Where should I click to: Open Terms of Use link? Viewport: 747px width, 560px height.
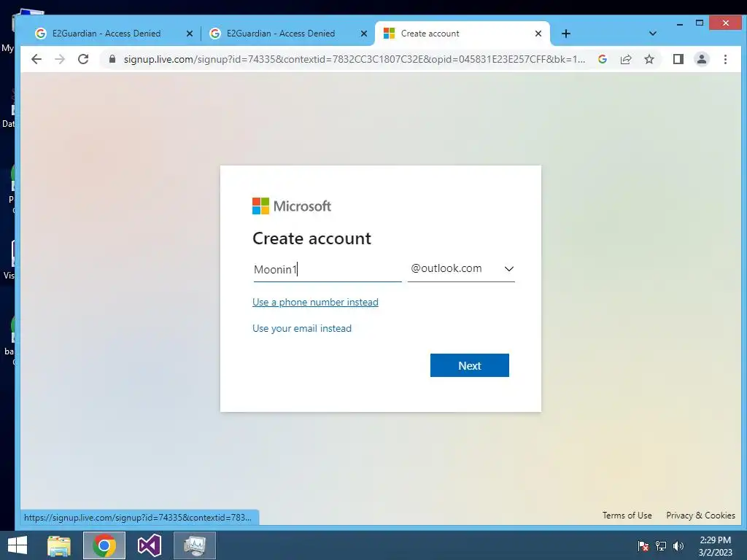(627, 516)
